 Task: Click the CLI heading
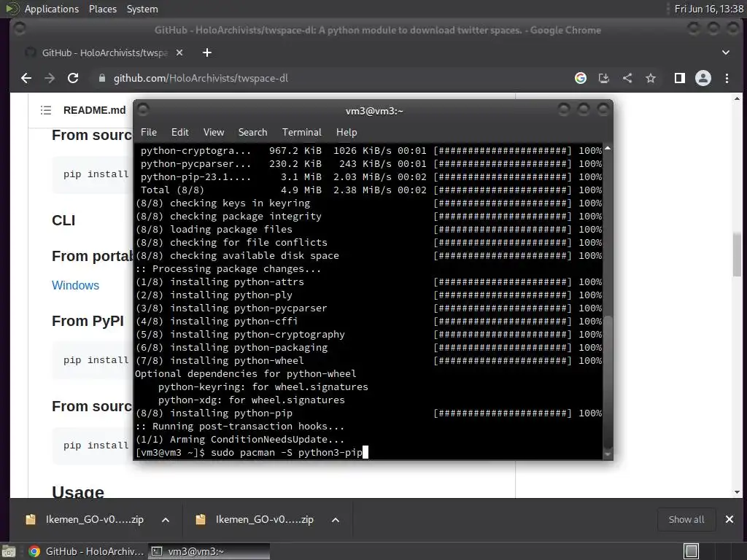63,220
